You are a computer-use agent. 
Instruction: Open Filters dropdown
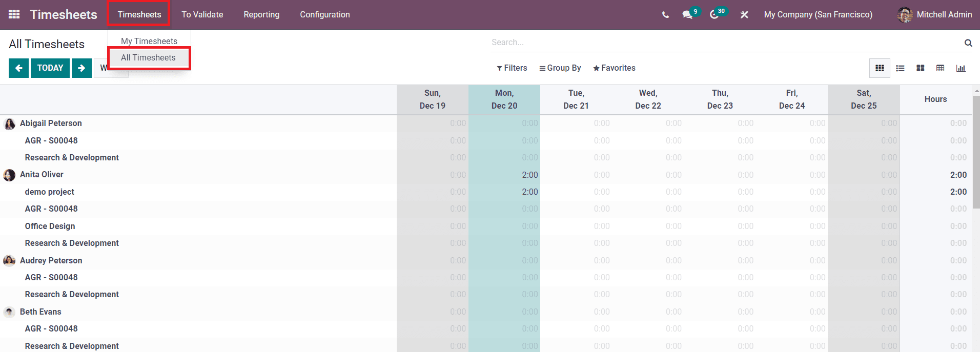(x=512, y=68)
